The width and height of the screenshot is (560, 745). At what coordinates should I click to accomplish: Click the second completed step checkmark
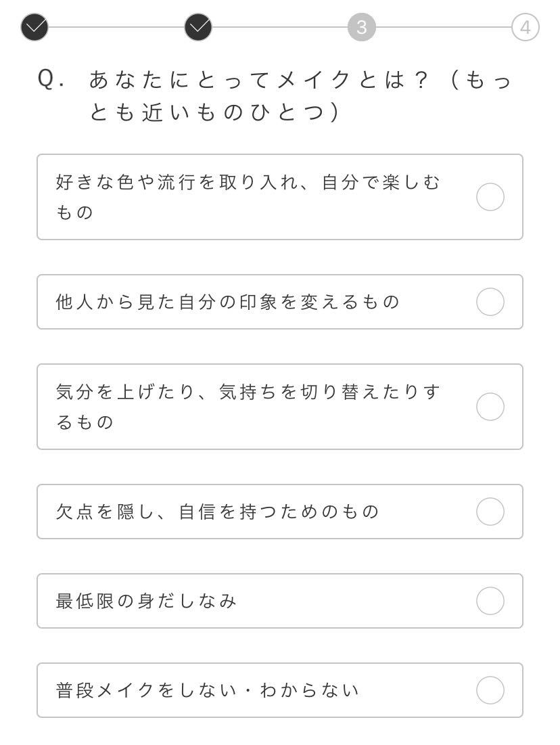pyautogui.click(x=198, y=27)
